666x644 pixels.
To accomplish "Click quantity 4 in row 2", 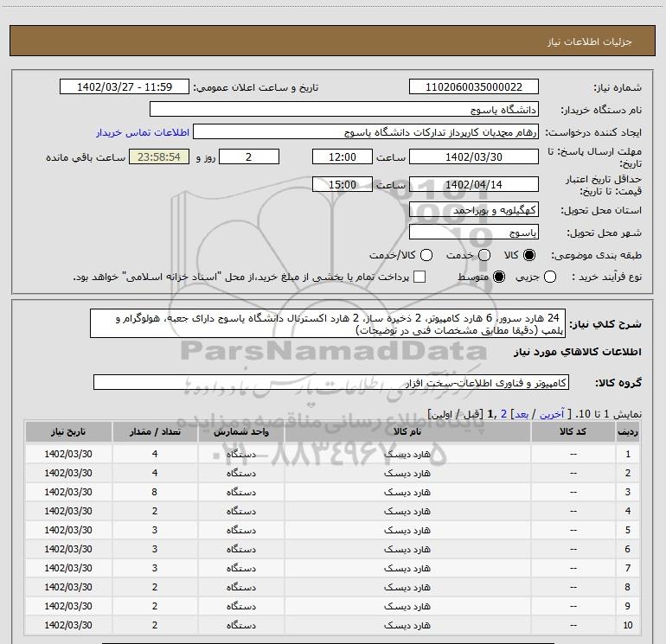I will [x=155, y=473].
